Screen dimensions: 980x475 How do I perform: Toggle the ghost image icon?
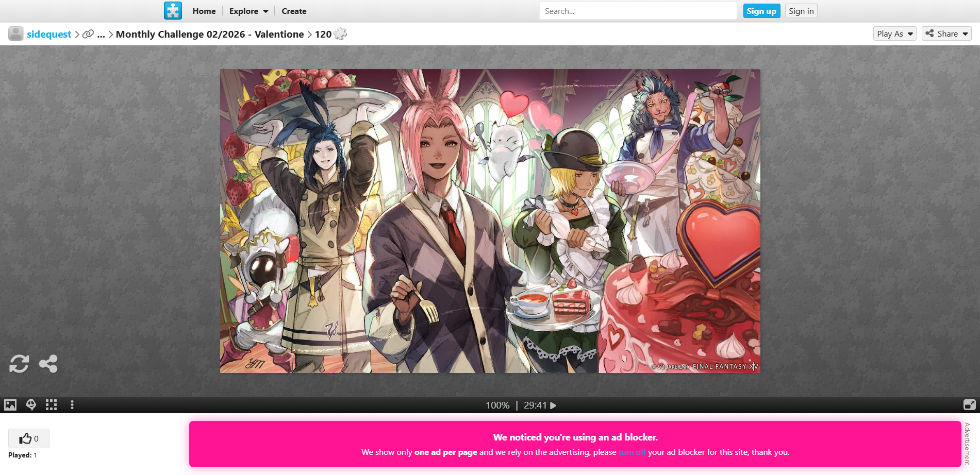click(31, 405)
